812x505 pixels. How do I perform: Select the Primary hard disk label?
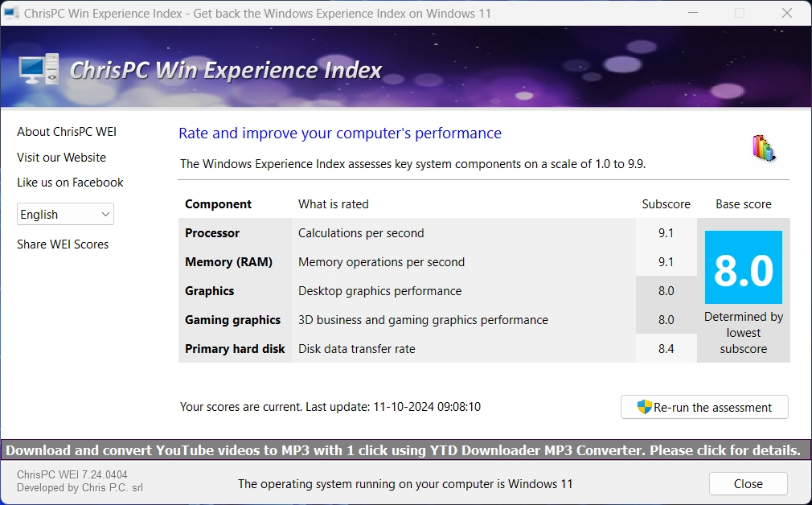pos(235,349)
